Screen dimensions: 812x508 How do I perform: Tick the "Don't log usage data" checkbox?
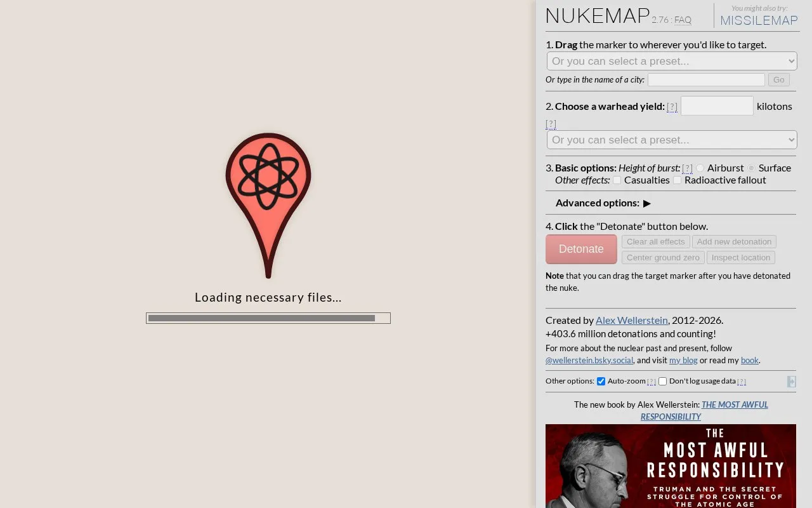tap(663, 382)
